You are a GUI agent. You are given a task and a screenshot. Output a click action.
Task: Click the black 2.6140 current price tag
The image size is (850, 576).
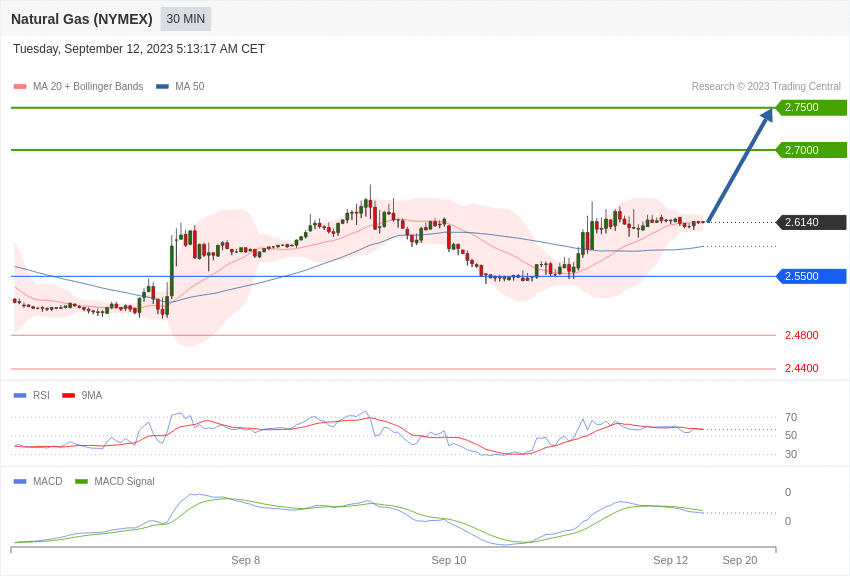tap(811, 222)
